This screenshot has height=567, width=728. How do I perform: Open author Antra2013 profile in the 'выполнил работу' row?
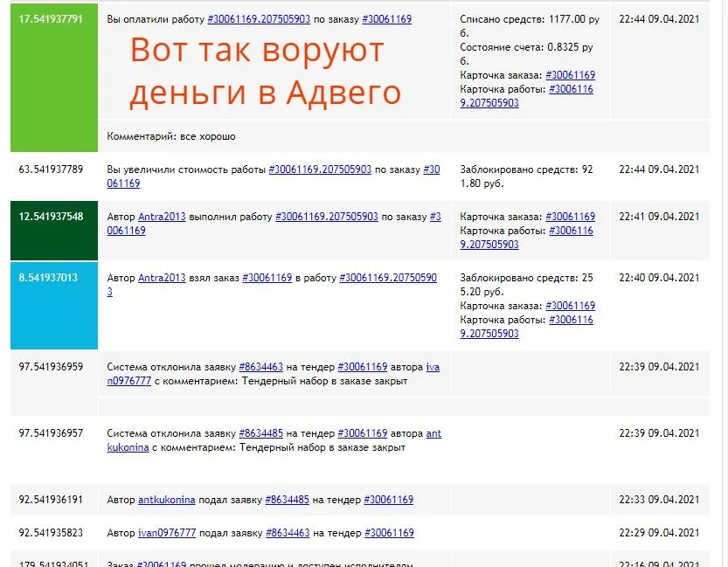point(162,217)
